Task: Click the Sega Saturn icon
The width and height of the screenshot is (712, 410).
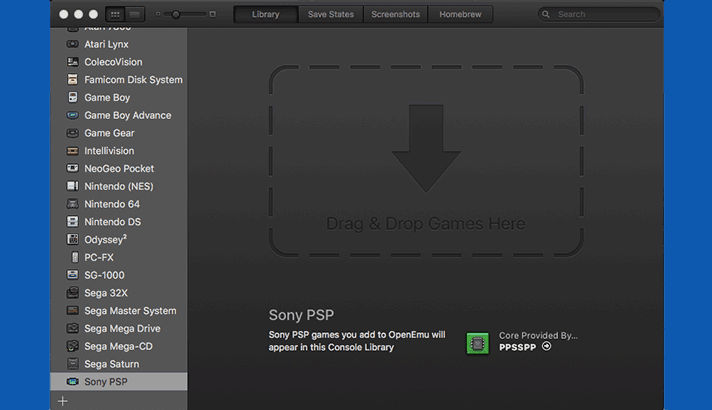Action: click(72, 364)
